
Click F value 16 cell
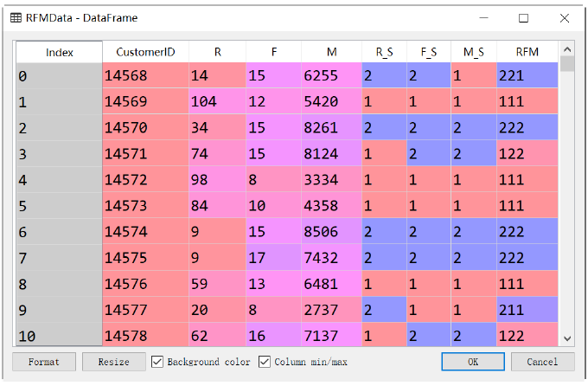pyautogui.click(x=274, y=335)
